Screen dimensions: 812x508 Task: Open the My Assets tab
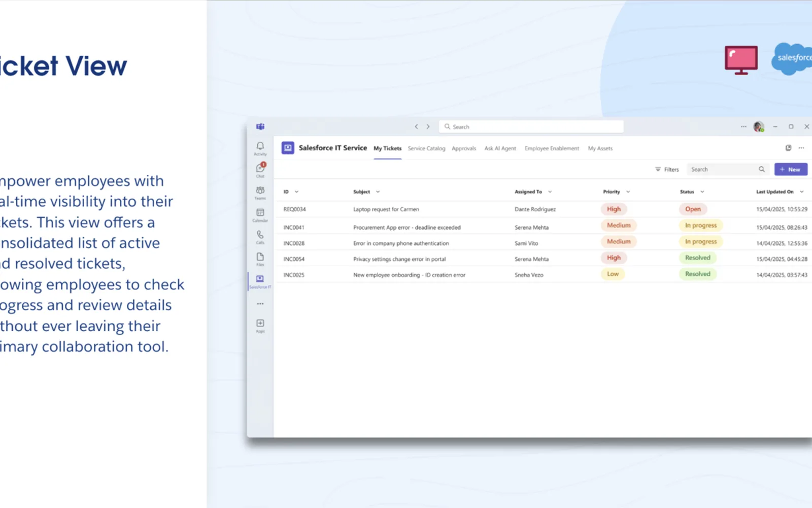click(x=600, y=148)
